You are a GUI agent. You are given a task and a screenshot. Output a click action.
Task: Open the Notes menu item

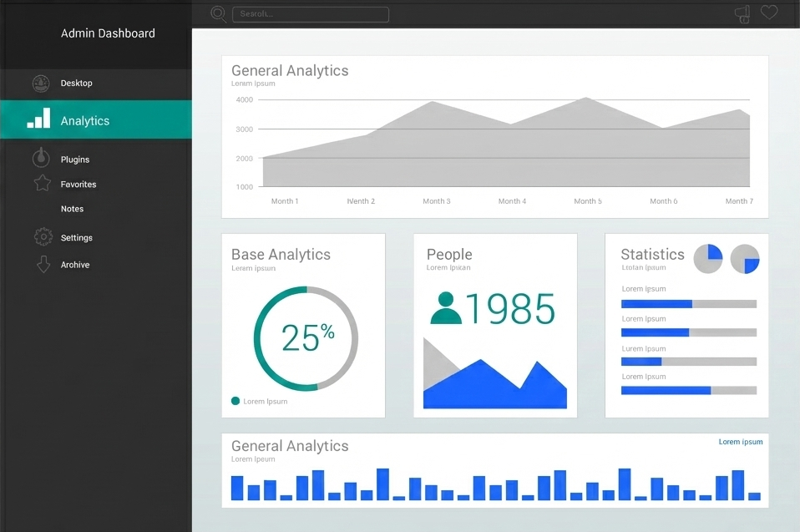coord(72,209)
